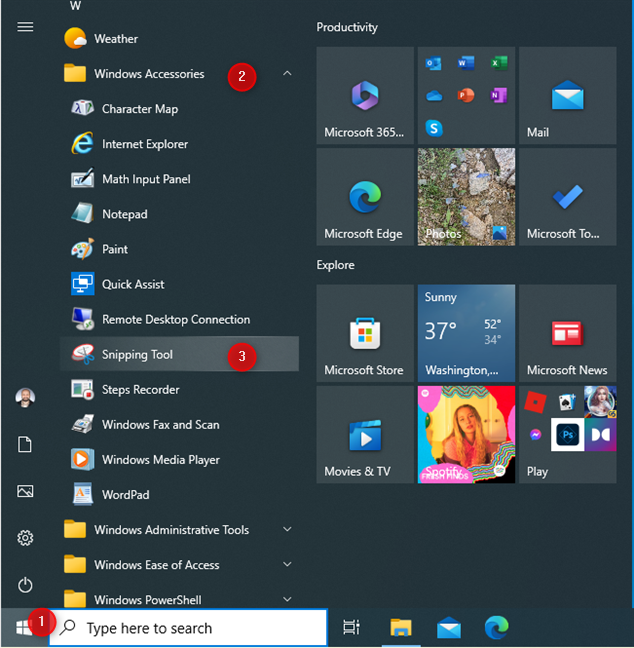Launch Steps Recorder

140,390
